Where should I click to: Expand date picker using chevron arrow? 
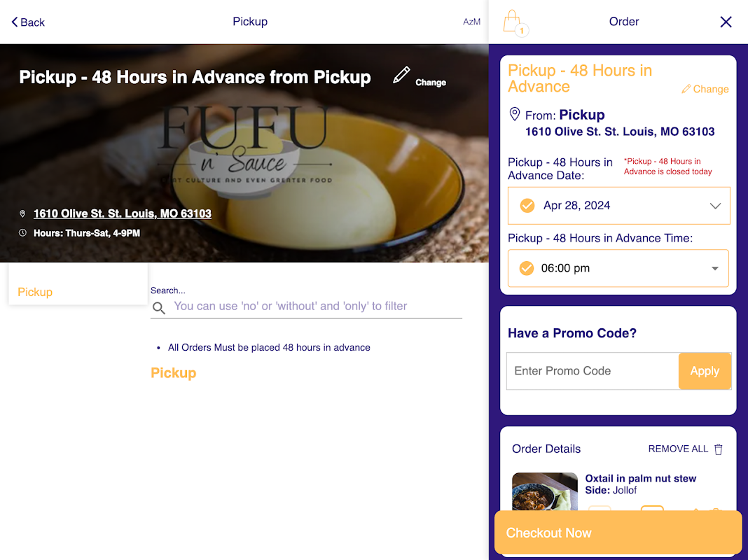pos(714,206)
